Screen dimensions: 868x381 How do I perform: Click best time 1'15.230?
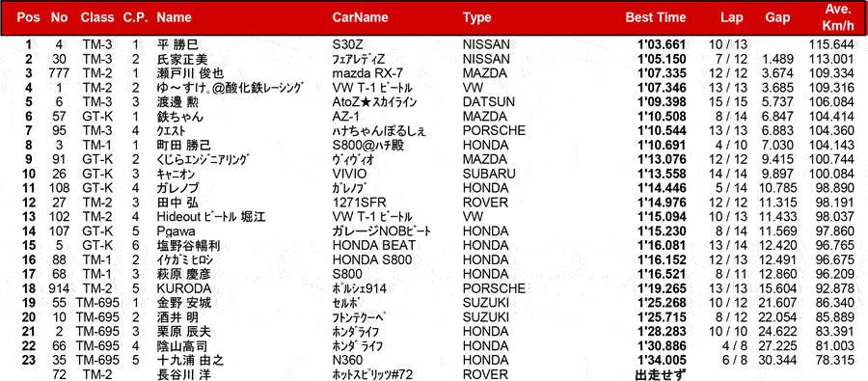(x=662, y=231)
